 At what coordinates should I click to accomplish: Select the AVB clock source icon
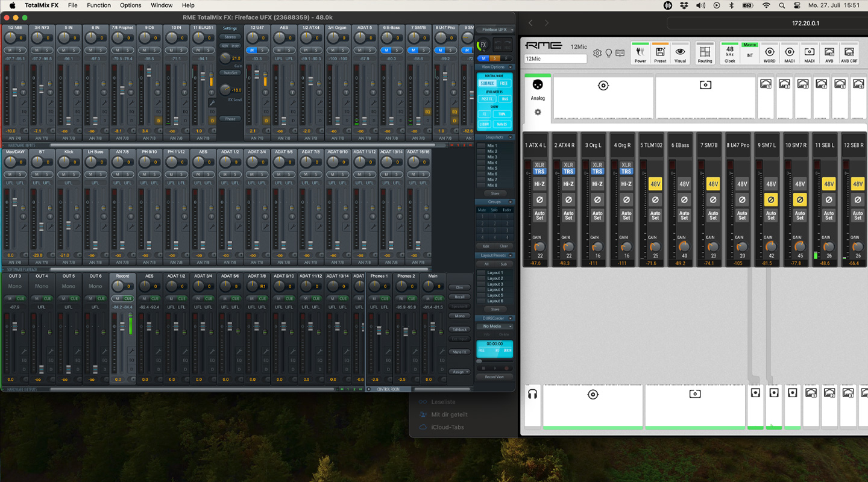(829, 53)
